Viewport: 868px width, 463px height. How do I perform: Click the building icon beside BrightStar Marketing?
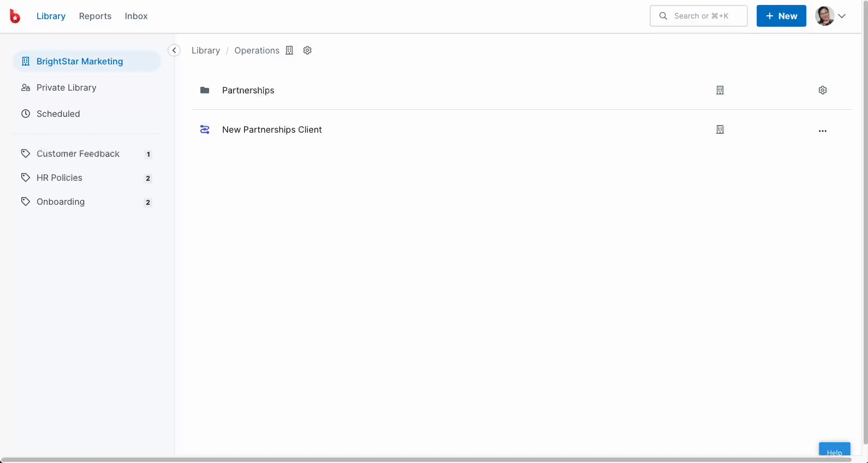click(26, 61)
